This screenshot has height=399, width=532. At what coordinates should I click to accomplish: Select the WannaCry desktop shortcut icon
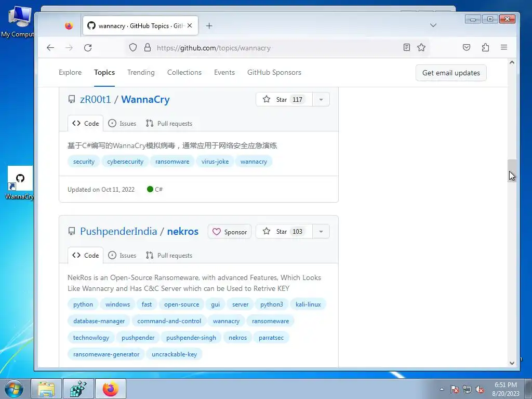pos(20,183)
